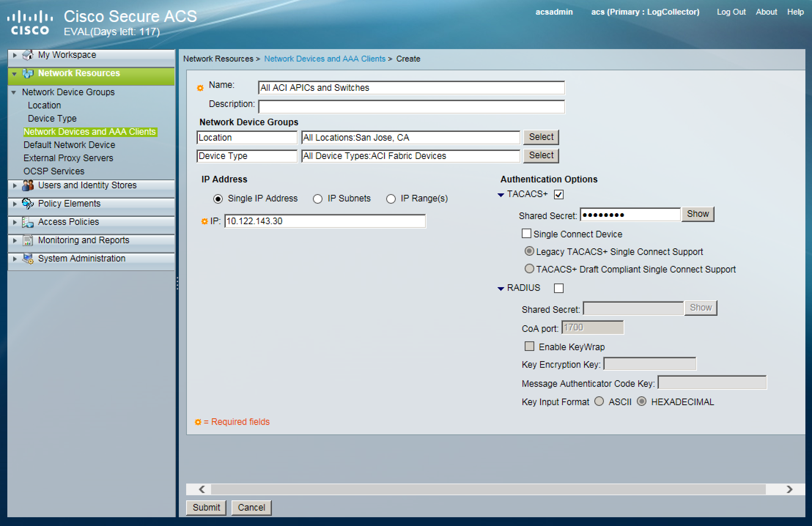Enable the RADIUS authentication checkbox
Image resolution: width=812 pixels, height=526 pixels.
558,288
